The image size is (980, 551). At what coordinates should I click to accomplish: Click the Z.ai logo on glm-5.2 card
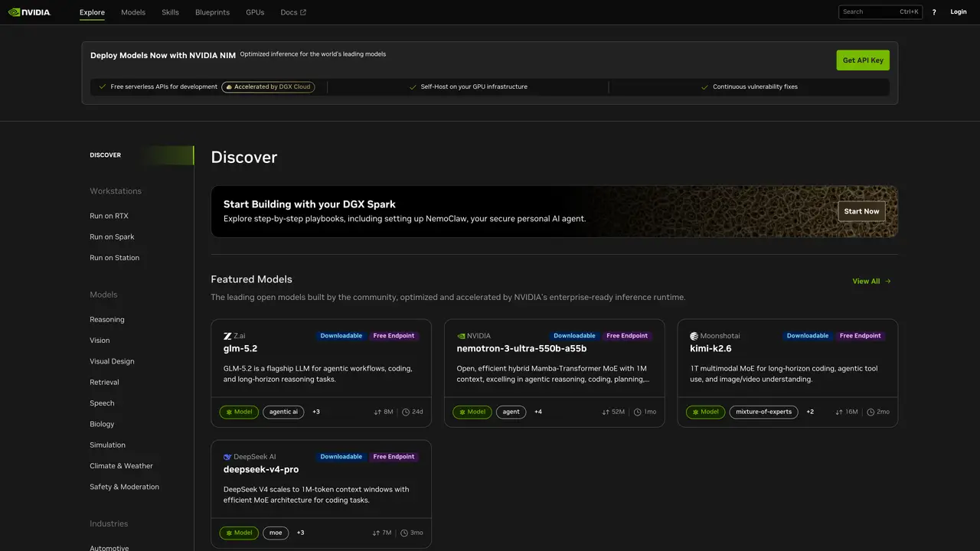tap(227, 336)
